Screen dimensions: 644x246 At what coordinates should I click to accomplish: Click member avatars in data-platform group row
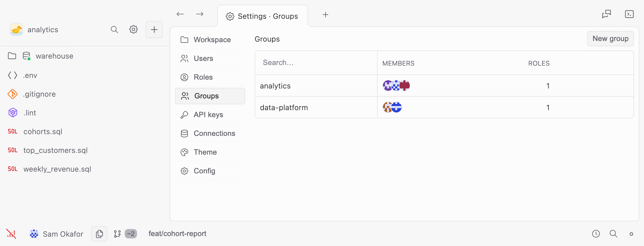[392, 107]
